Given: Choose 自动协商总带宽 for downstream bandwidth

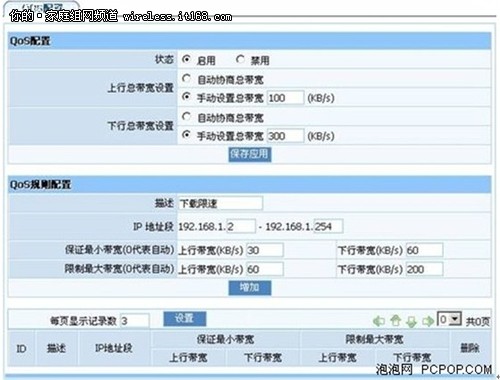Looking at the screenshot, I should 186,117.
